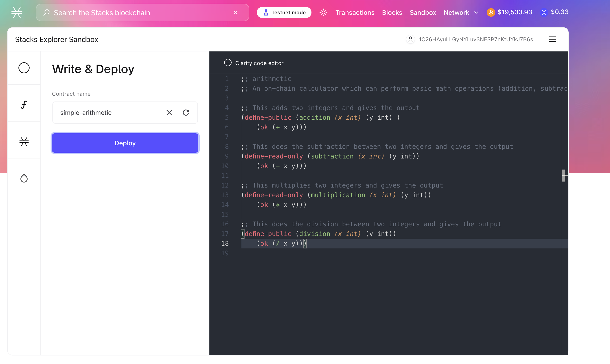Click the editor scrollbar handle
610x364 pixels.
coord(563,175)
